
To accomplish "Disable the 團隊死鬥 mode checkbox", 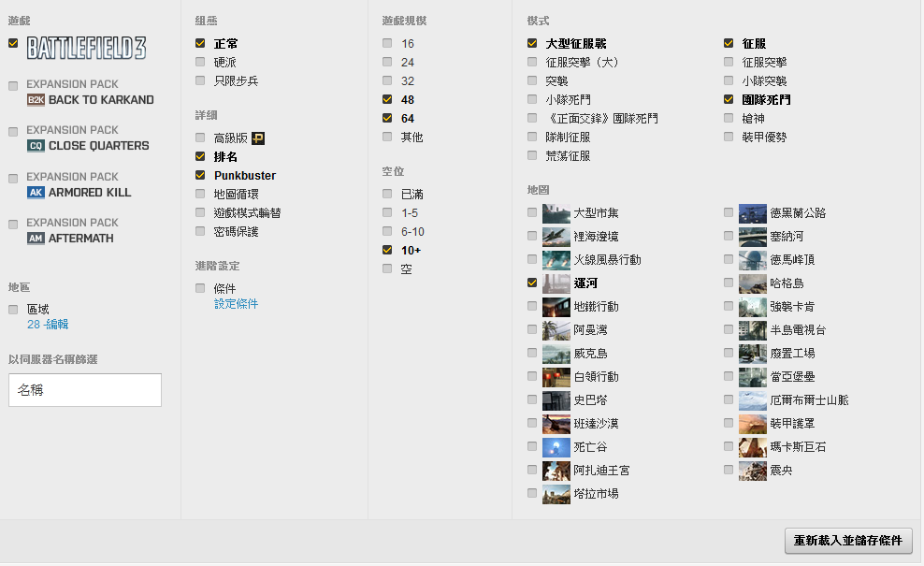I will (729, 99).
